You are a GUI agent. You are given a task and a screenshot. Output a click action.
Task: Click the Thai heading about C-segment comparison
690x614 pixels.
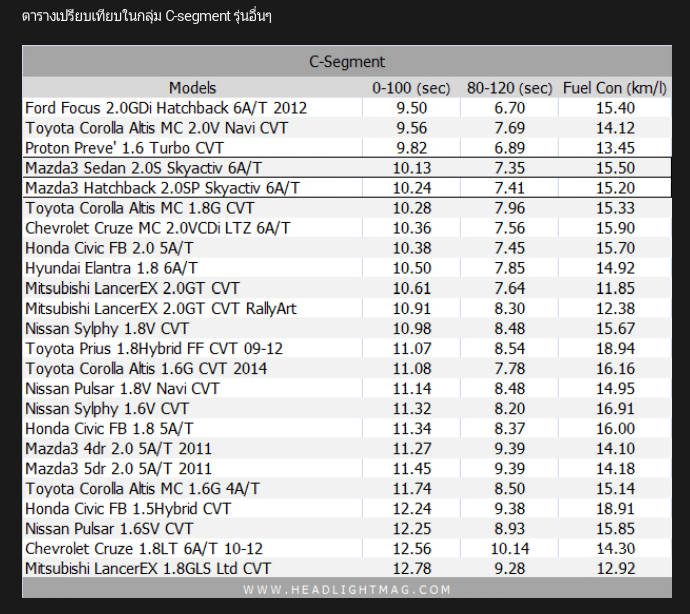tap(147, 16)
